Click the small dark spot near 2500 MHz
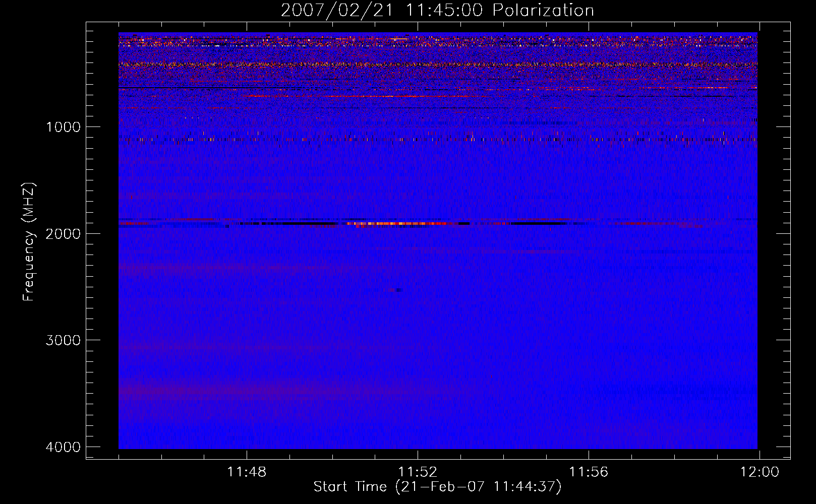Screen dimensions: 816x504 [398, 290]
